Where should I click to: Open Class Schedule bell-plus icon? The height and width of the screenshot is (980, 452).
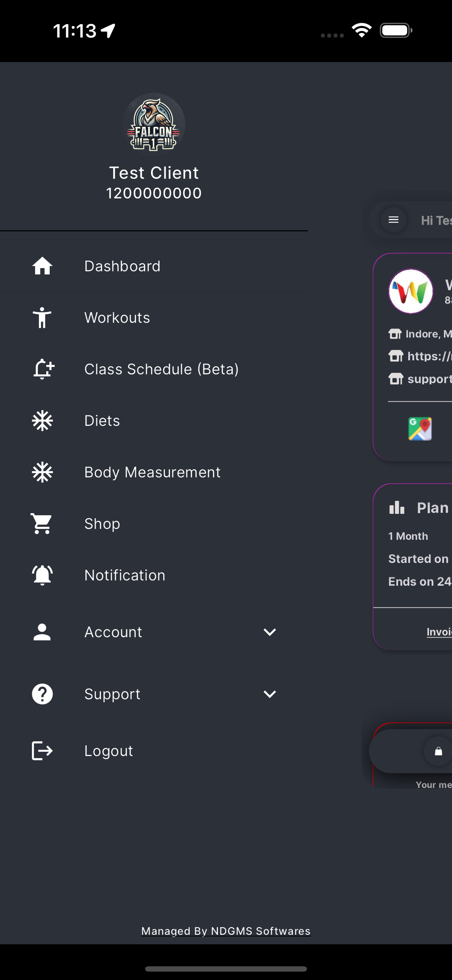tap(44, 369)
